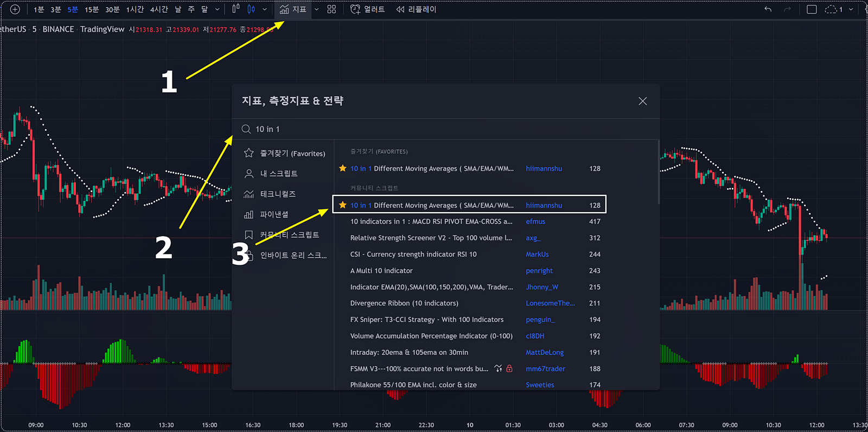
Task: Expand the time interval dropdown arrow
Action: (x=218, y=9)
